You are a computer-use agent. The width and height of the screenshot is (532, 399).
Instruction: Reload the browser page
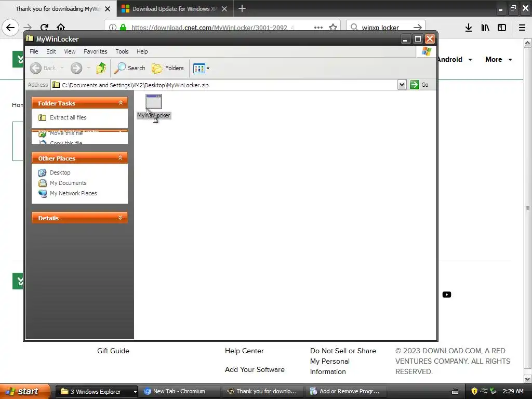[x=45, y=28]
